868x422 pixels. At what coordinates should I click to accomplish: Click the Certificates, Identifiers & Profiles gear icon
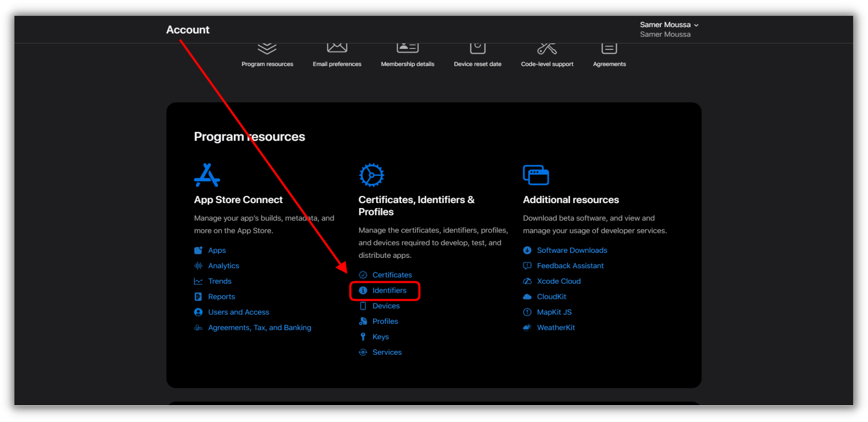tap(372, 175)
